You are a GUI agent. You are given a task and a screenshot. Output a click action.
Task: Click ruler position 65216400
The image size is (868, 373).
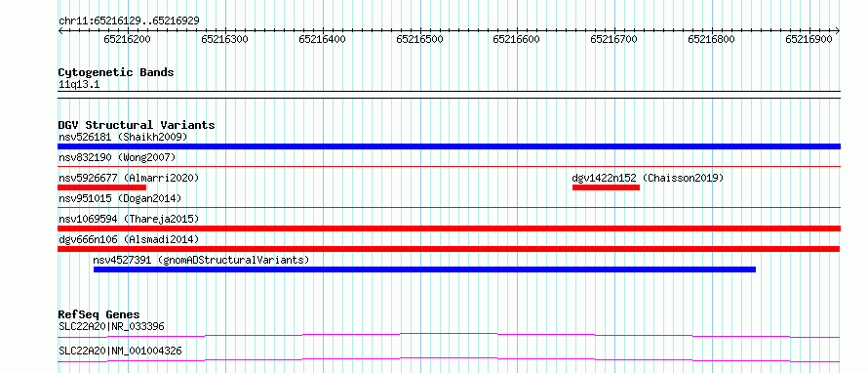[x=322, y=39]
